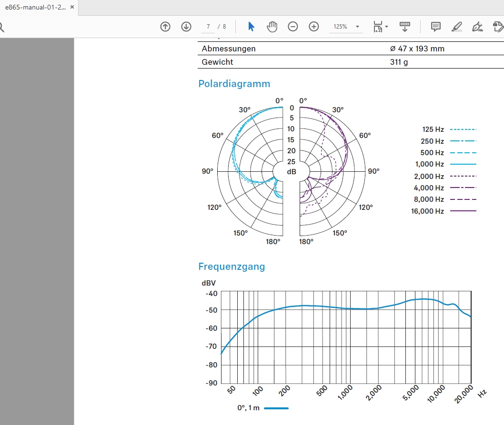Click the Frequenzgang heading
504x425 pixels.
(x=231, y=267)
